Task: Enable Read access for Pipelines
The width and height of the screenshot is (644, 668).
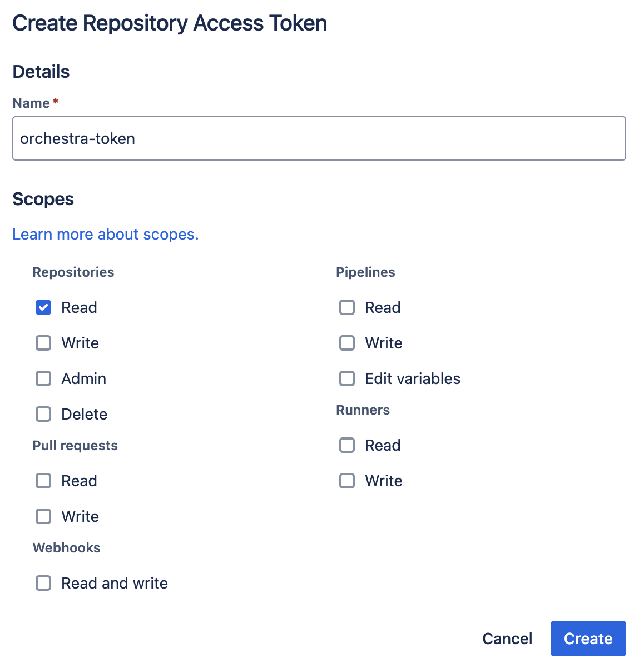Action: [x=346, y=307]
